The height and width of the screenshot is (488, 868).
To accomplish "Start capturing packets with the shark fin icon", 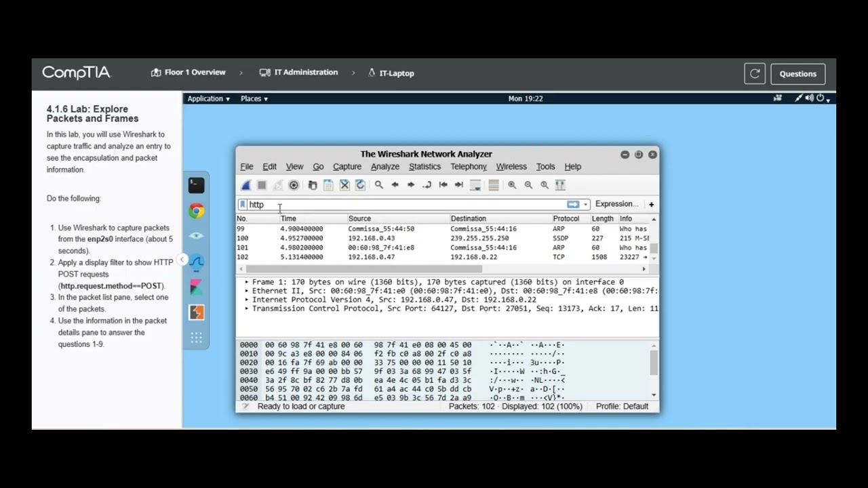I will click(245, 185).
